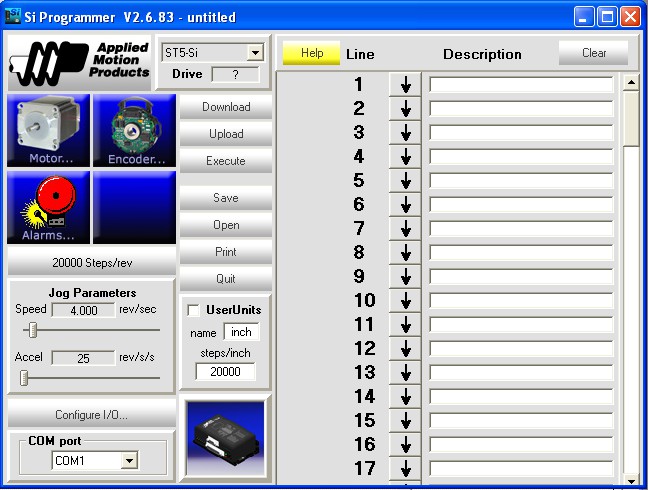Screen dimensions: 648x490
Task: Minimize the Si Programmer window
Action: (583, 17)
